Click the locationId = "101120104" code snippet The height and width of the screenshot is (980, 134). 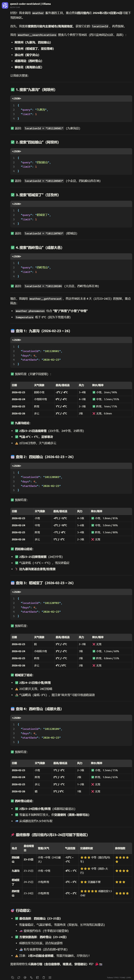pos(43,286)
